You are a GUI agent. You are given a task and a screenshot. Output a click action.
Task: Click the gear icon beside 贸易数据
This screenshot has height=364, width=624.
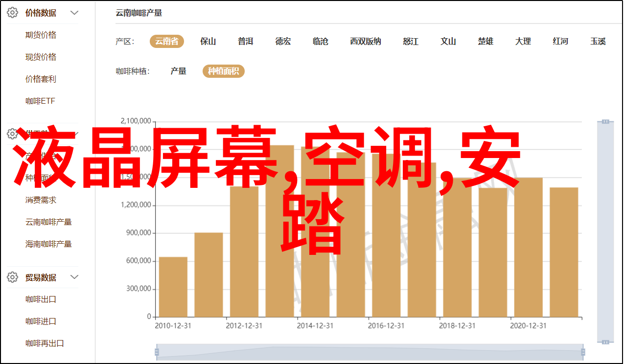pyautogui.click(x=13, y=277)
